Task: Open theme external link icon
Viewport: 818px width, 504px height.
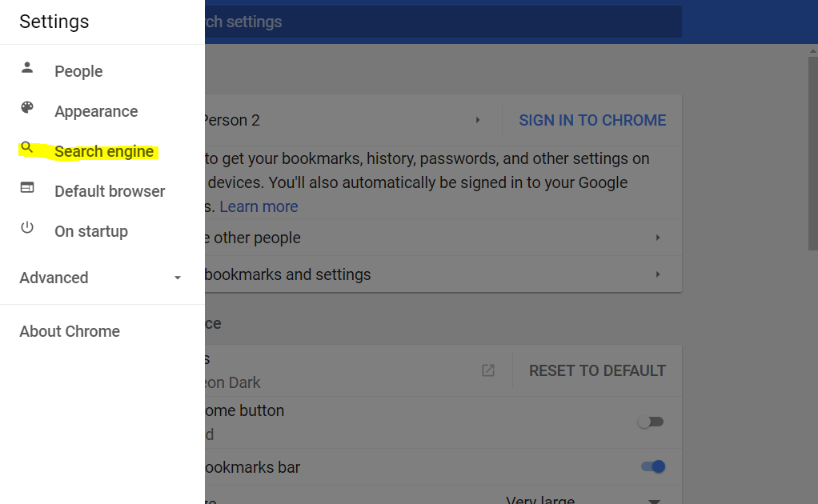Action: click(x=487, y=370)
